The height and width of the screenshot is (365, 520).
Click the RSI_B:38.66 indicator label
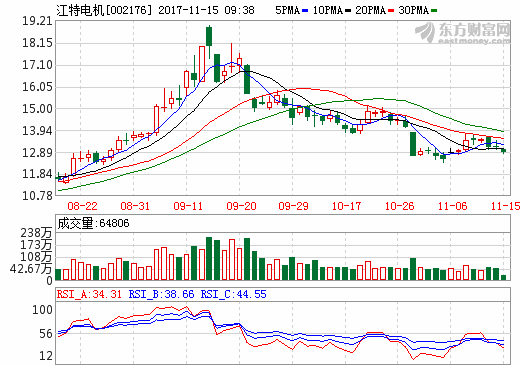click(161, 294)
